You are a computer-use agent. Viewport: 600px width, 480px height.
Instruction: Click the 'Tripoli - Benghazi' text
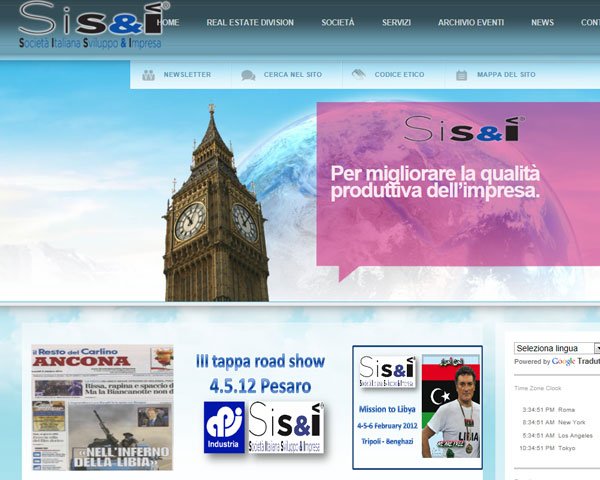click(x=387, y=441)
